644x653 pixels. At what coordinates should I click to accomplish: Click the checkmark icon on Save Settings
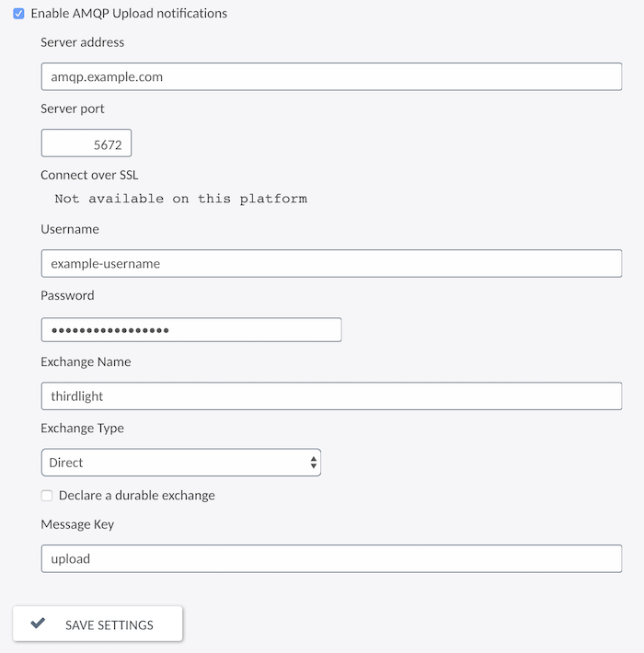click(38, 623)
